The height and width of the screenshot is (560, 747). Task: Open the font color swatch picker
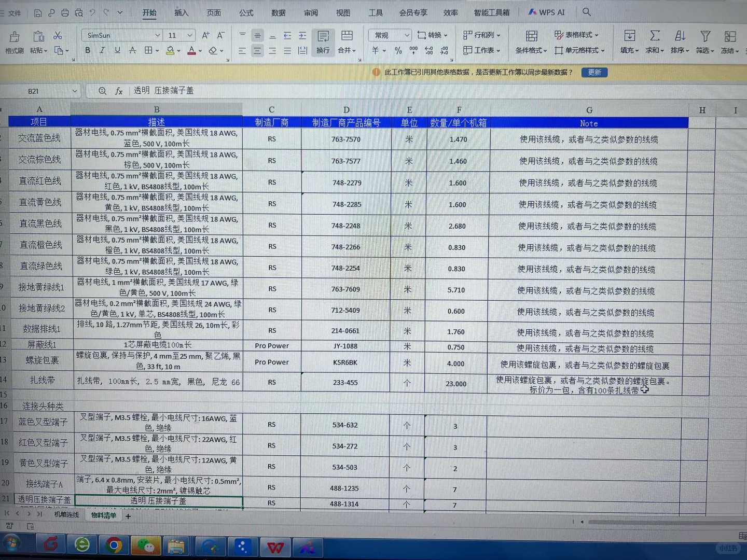click(x=191, y=50)
